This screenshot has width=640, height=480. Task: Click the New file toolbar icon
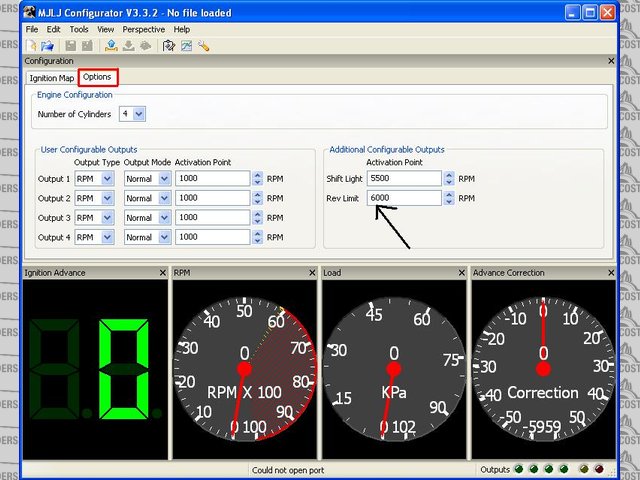coord(33,45)
